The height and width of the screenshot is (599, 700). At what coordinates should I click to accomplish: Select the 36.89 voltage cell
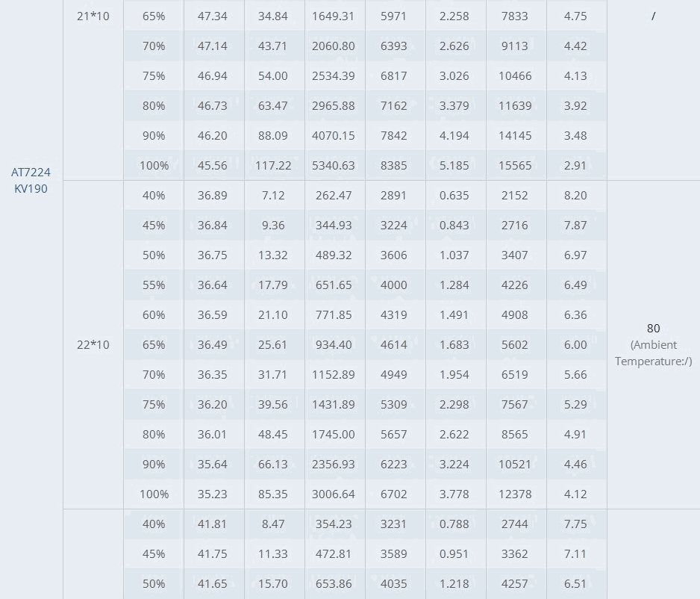pos(212,196)
